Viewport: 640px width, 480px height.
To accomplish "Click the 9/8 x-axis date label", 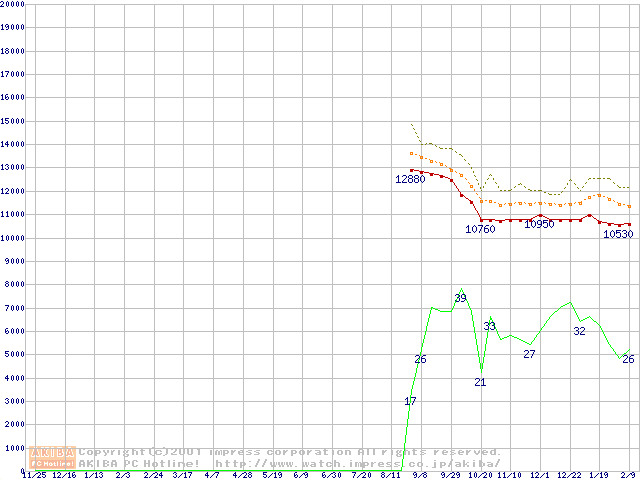I will [x=420, y=476].
